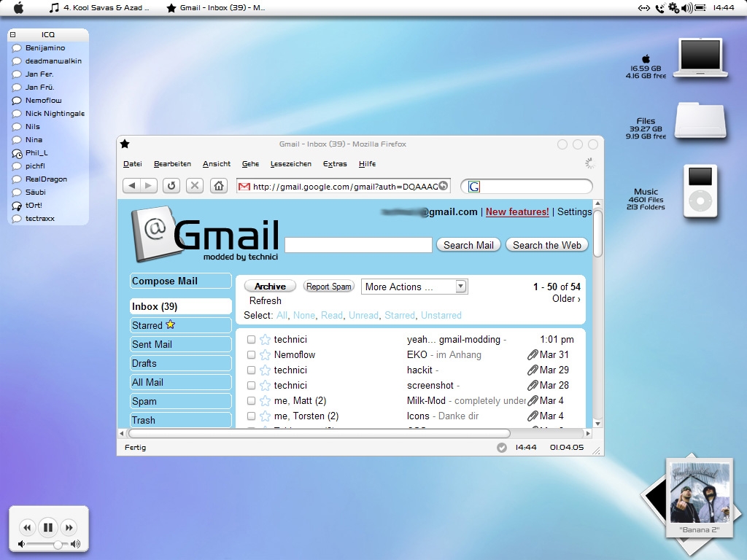Open the Sent Mail folder
The width and height of the screenshot is (747, 560).
(x=181, y=344)
